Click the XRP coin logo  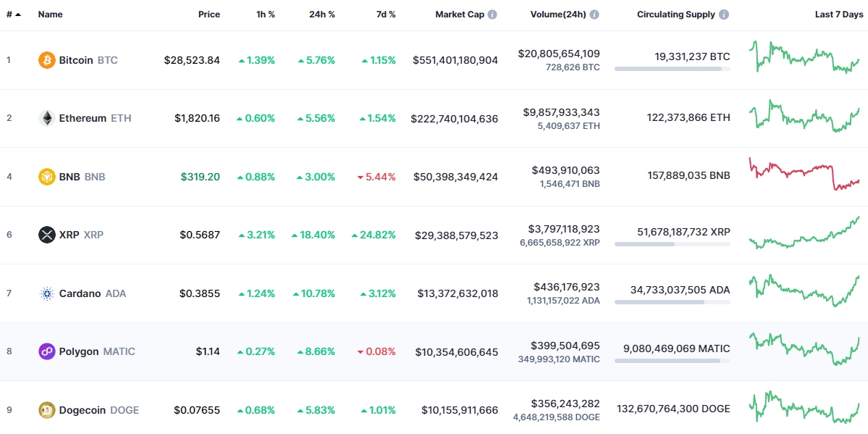click(x=47, y=235)
